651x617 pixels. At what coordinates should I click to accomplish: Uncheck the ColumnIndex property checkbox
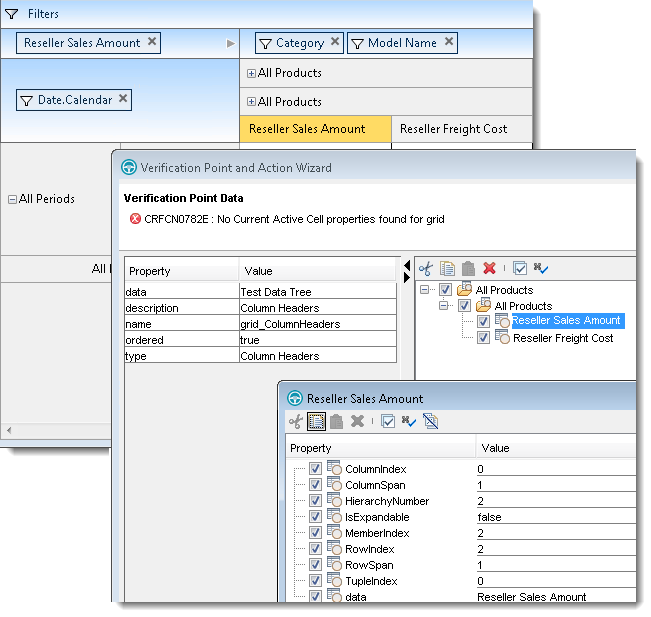tap(316, 469)
